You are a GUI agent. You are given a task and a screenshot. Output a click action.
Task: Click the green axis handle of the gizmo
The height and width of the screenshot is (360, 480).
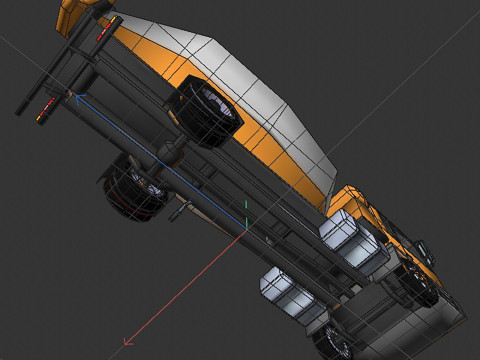pos(246,214)
